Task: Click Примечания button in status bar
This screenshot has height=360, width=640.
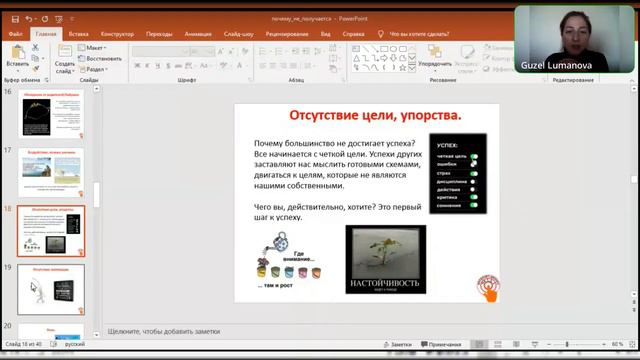Action: click(x=441, y=344)
